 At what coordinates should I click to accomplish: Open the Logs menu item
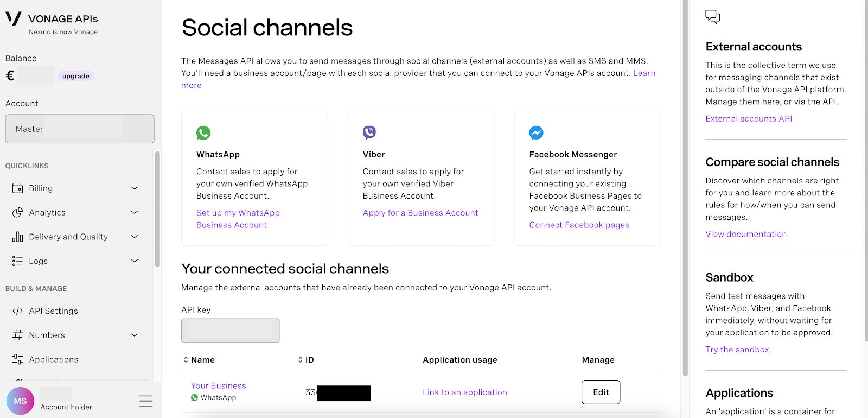pos(39,261)
